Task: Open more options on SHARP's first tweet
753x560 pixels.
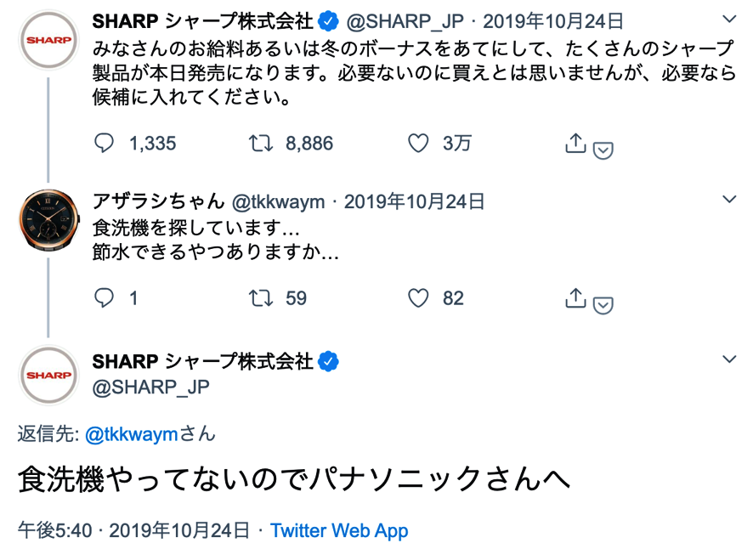Action: coord(728,19)
